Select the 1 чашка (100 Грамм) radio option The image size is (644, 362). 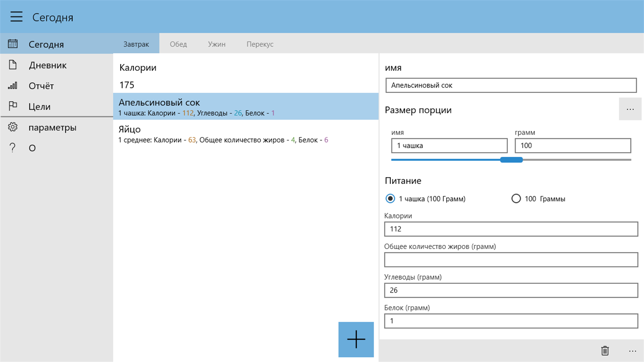pyautogui.click(x=425, y=199)
